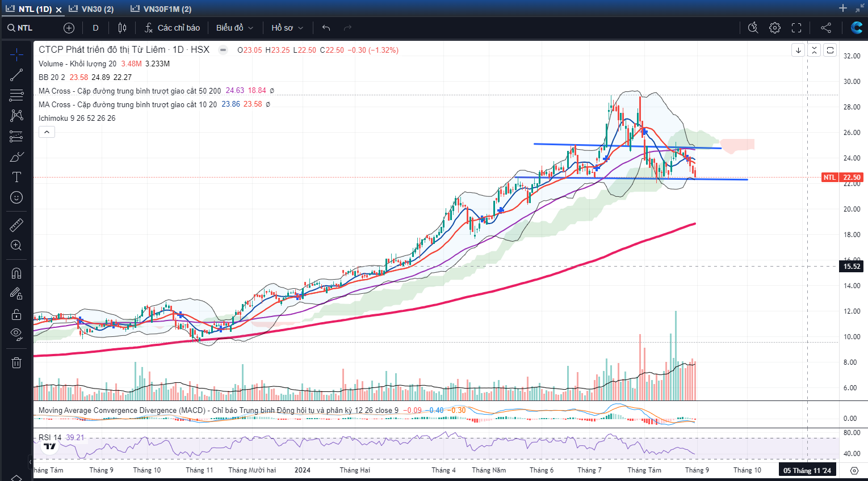Select the Ichimoku indicator legend

[77, 118]
